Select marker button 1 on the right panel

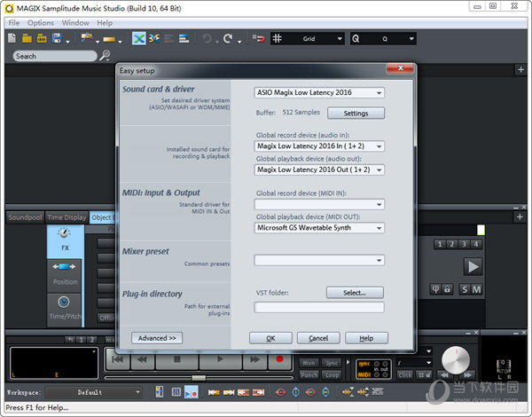pos(440,244)
